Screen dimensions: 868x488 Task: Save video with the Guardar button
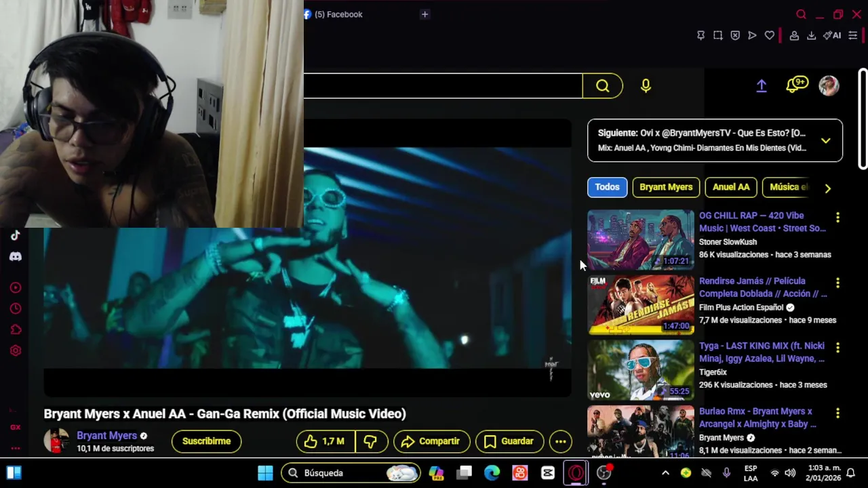point(509,441)
